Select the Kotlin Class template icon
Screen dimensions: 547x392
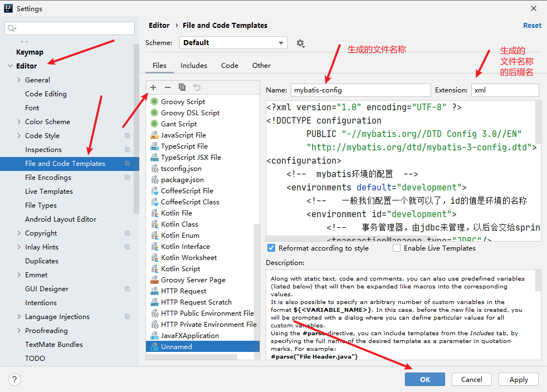click(x=154, y=224)
